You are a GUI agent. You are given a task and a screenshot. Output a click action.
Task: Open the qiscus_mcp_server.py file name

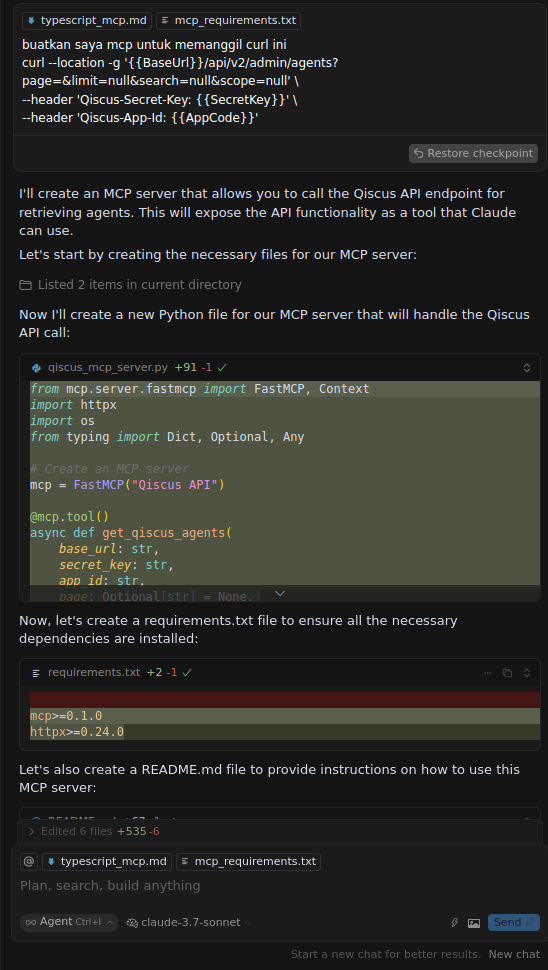(x=108, y=367)
